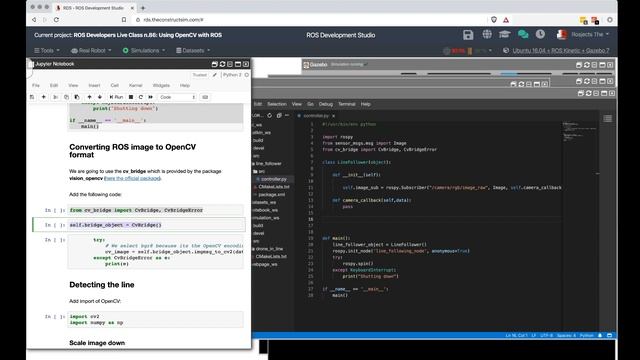Reload the Gazebo window with refresh icon
Viewport: 640px width, 360px height.
pos(587,65)
